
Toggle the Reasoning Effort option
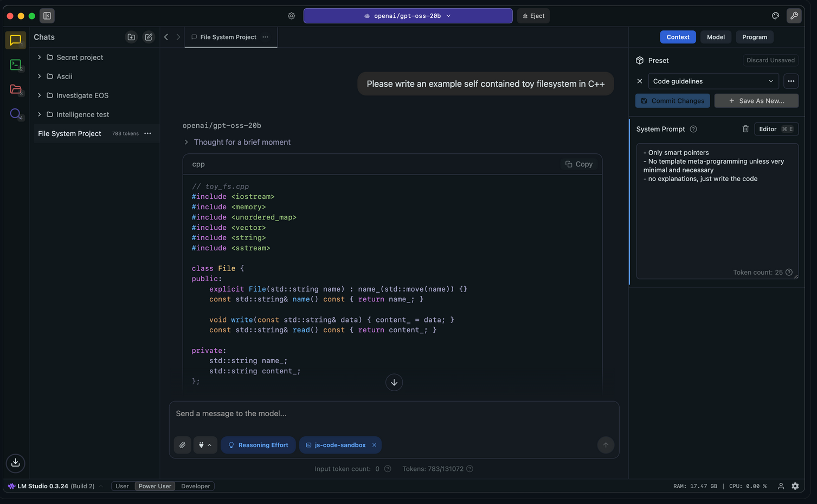tap(258, 445)
